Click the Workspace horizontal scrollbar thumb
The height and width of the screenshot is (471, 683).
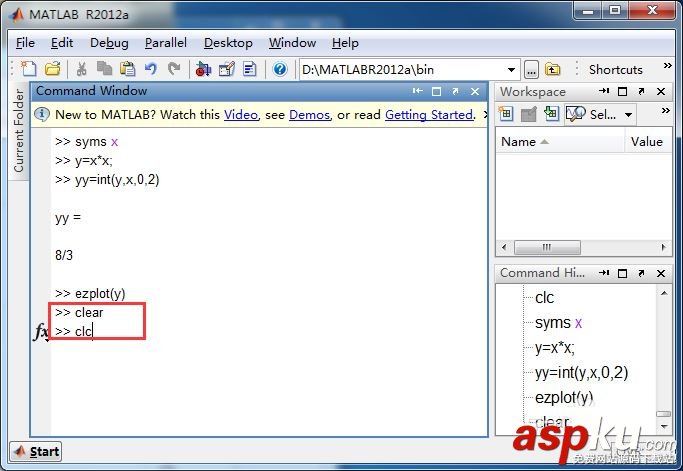[x=547, y=247]
